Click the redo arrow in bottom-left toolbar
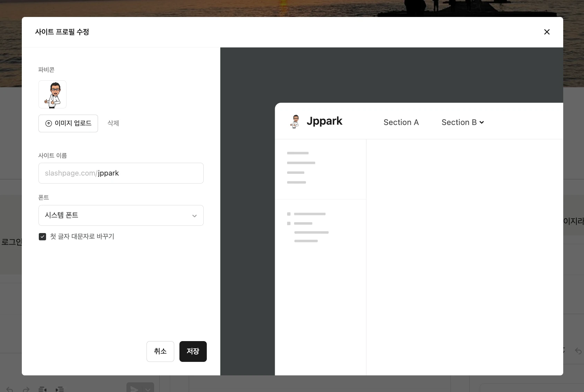This screenshot has width=584, height=392. [26, 389]
